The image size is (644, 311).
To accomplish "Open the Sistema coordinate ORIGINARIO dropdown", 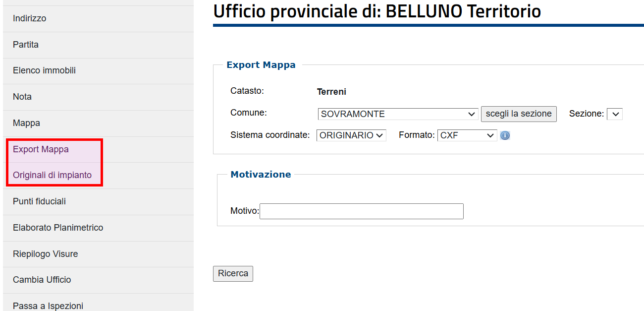I will pos(351,135).
